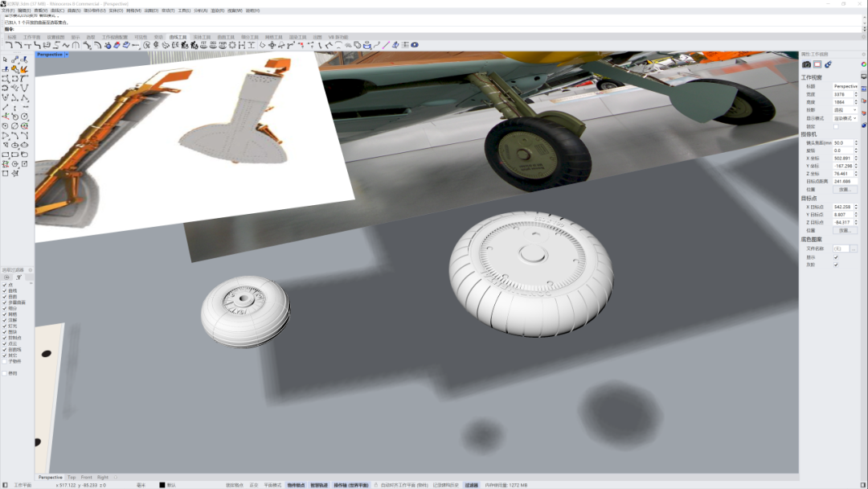
Task: Click the camera icon in the properties panel
Action: (x=806, y=64)
